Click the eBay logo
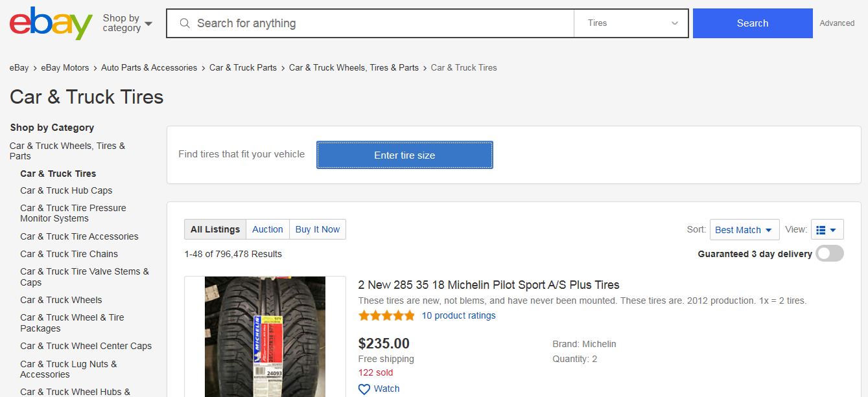Image resolution: width=868 pixels, height=397 pixels. coord(51,23)
